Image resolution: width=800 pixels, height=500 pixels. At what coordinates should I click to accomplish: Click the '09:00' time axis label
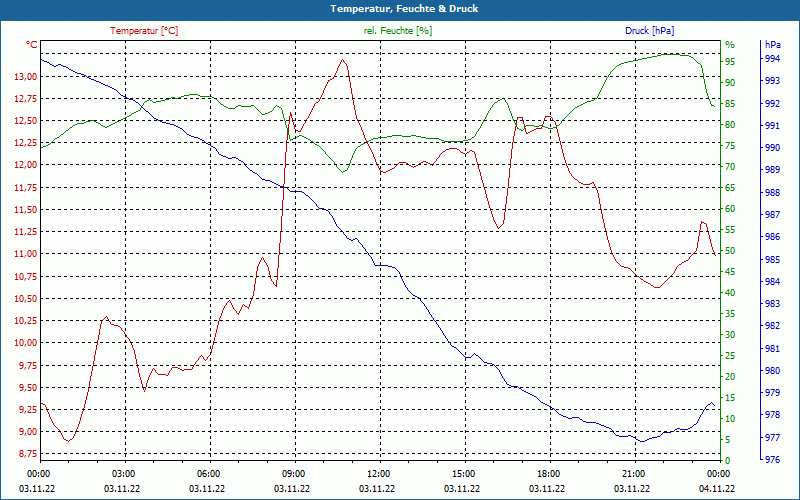pyautogui.click(x=294, y=474)
